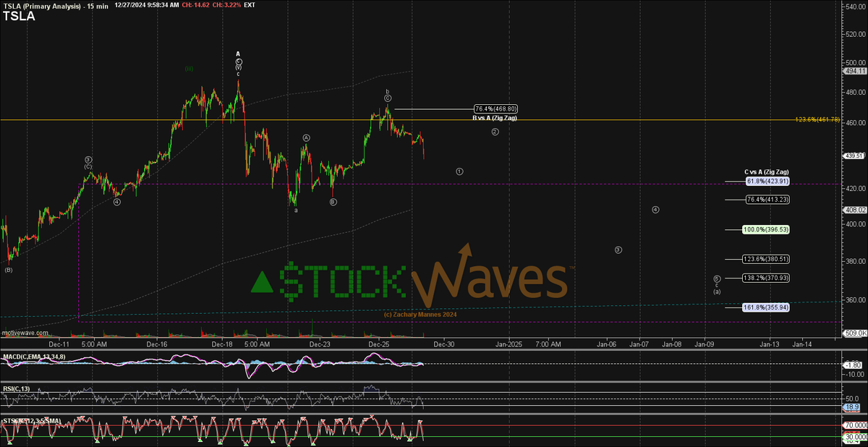Click the 509.0K volume value

854,333
